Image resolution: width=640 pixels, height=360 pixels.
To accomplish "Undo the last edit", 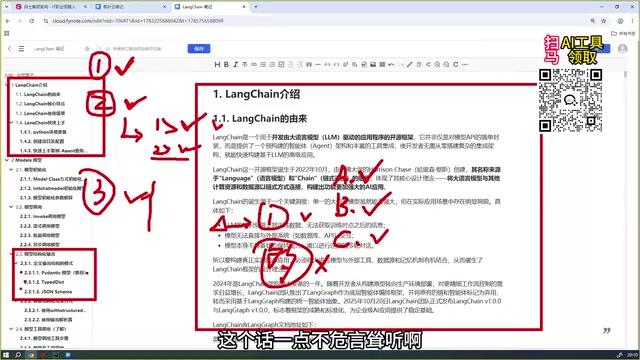I will [391, 64].
